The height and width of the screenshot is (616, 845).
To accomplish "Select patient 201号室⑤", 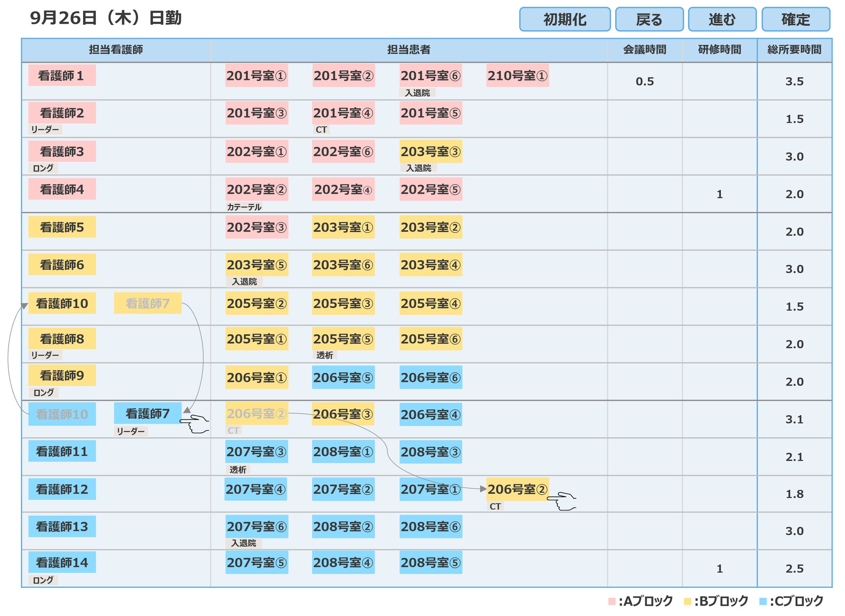I will pos(431,113).
